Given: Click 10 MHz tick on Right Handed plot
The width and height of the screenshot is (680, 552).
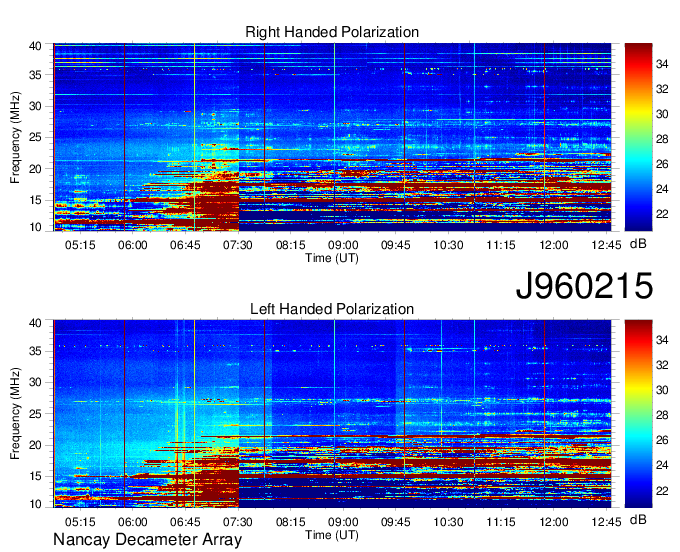Looking at the screenshot, I should [x=35, y=227].
